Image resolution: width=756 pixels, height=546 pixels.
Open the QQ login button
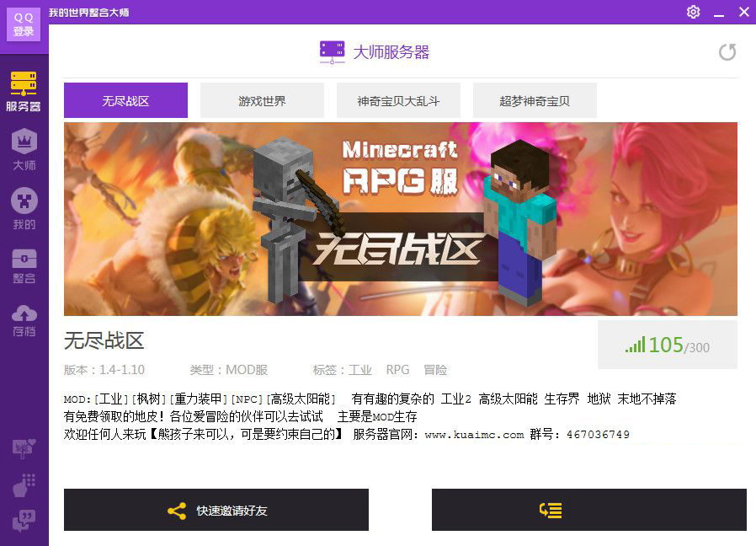point(24,24)
